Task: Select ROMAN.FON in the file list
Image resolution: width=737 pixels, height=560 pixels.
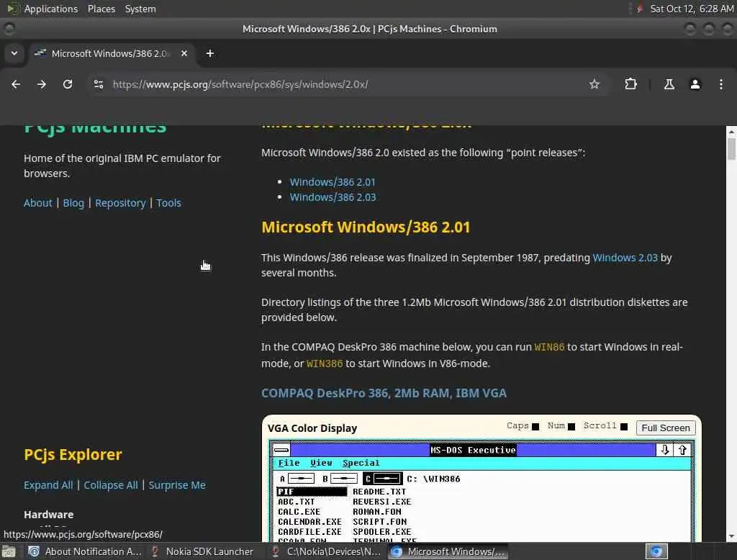Action: [377, 512]
